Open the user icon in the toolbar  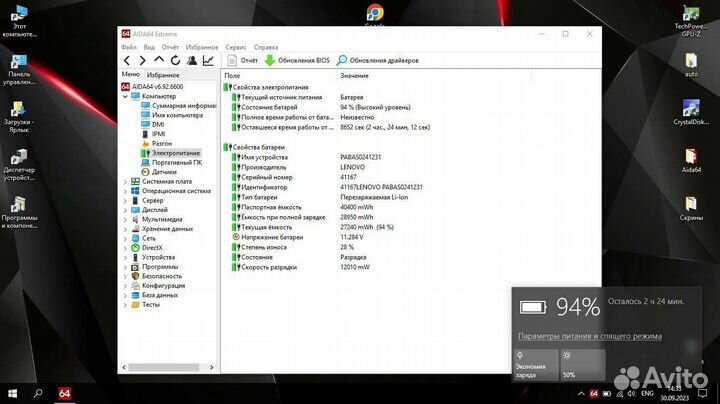[x=192, y=60]
